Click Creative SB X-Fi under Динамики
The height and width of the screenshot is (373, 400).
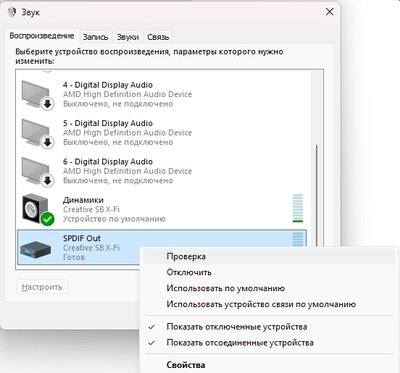pos(91,210)
